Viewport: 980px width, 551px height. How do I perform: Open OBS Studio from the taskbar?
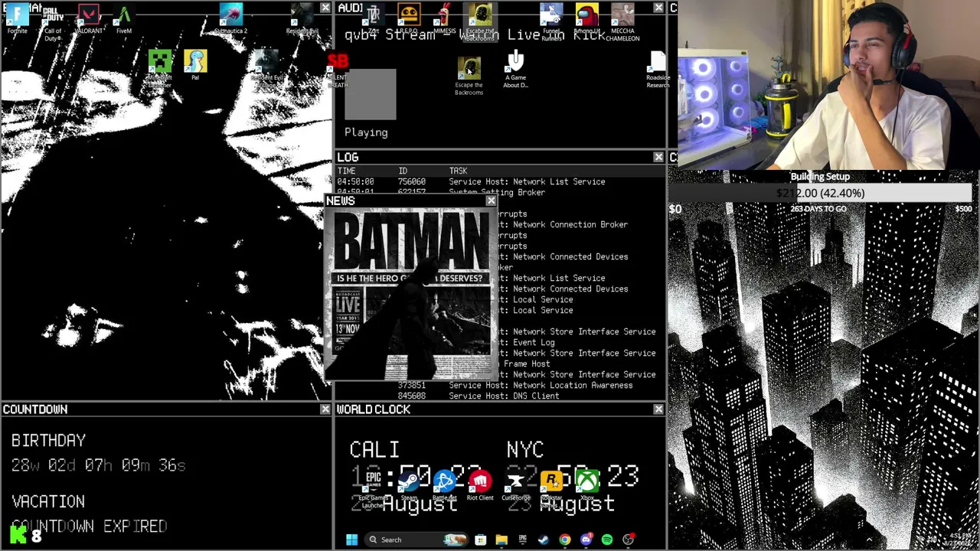pos(628,540)
